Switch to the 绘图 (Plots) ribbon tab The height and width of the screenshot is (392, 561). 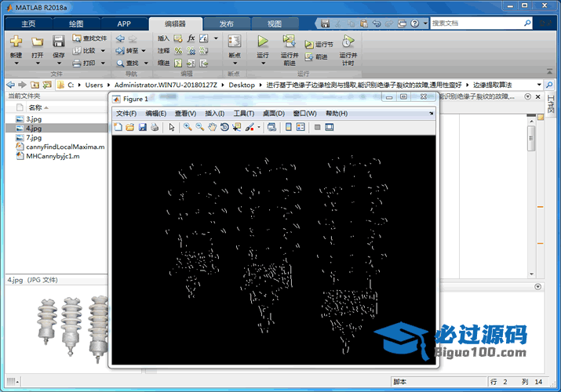(77, 24)
